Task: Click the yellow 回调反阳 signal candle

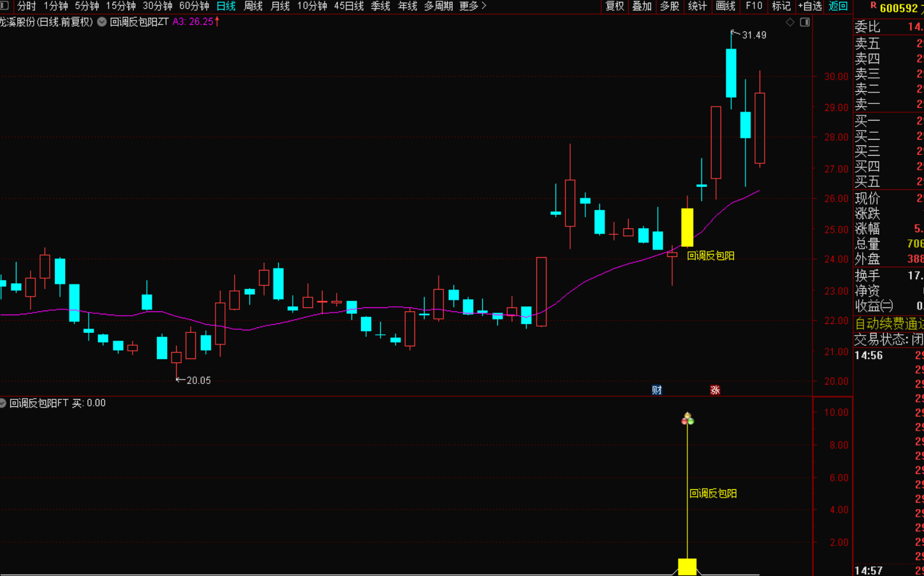Action: (687, 227)
